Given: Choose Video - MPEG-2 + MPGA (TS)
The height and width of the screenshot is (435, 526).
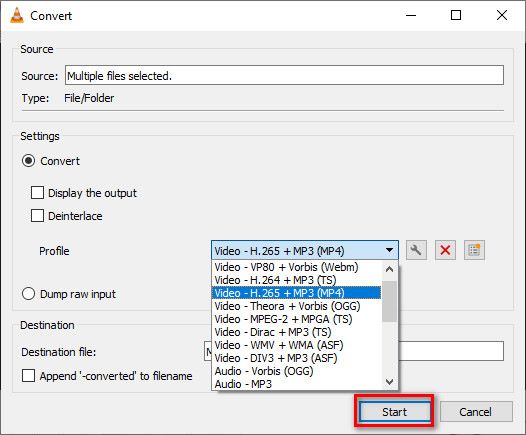Looking at the screenshot, I should point(297,319).
